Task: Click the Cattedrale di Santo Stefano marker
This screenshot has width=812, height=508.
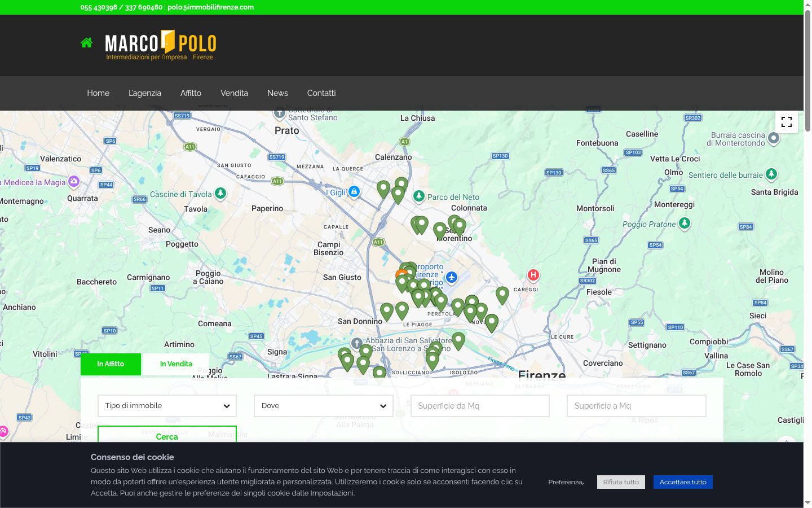Action: [x=280, y=113]
